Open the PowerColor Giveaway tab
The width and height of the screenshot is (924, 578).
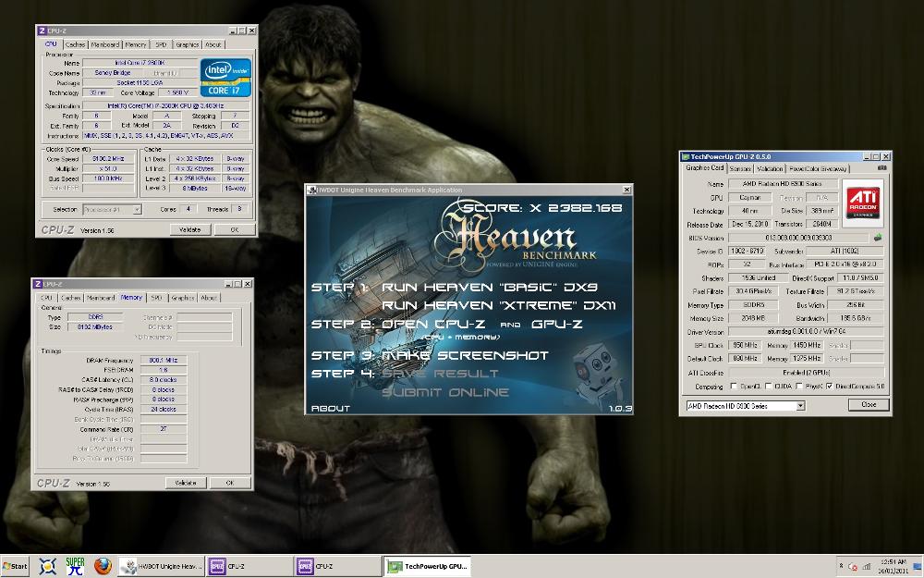pos(818,168)
